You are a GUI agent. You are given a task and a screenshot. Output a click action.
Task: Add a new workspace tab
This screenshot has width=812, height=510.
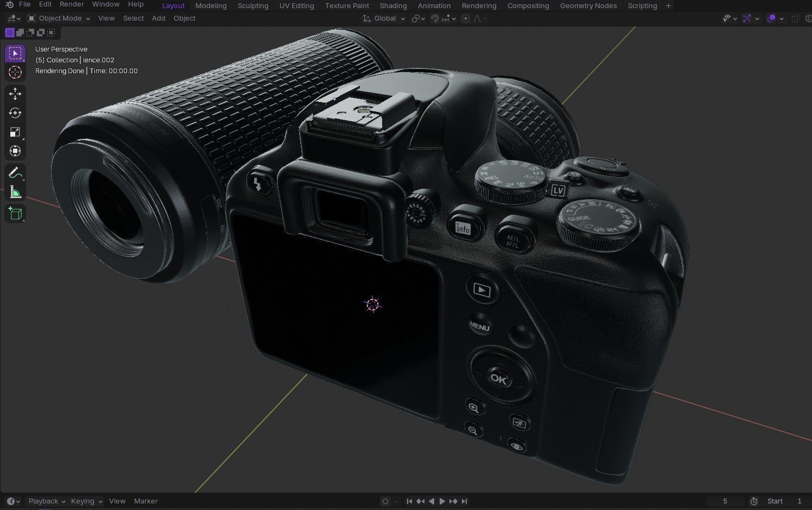tap(668, 5)
